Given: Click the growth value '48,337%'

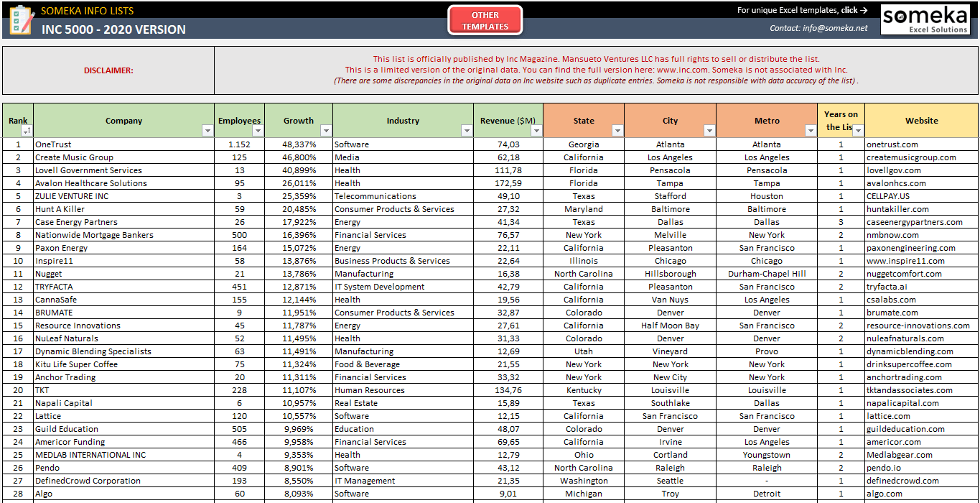Looking at the screenshot, I should 299,144.
